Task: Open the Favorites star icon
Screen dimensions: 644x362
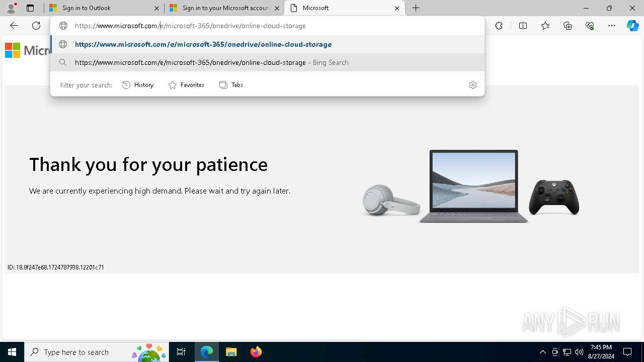Action: tap(545, 26)
